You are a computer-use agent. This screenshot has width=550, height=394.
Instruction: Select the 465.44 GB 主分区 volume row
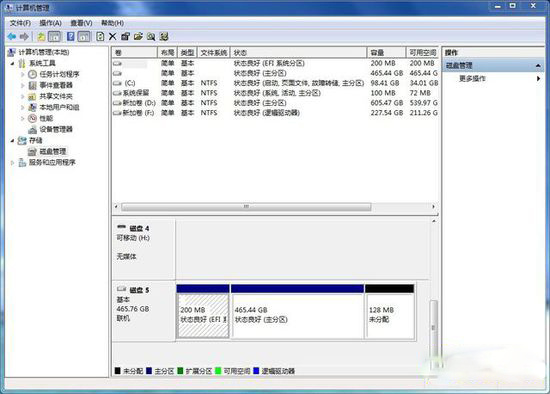pyautogui.click(x=275, y=73)
